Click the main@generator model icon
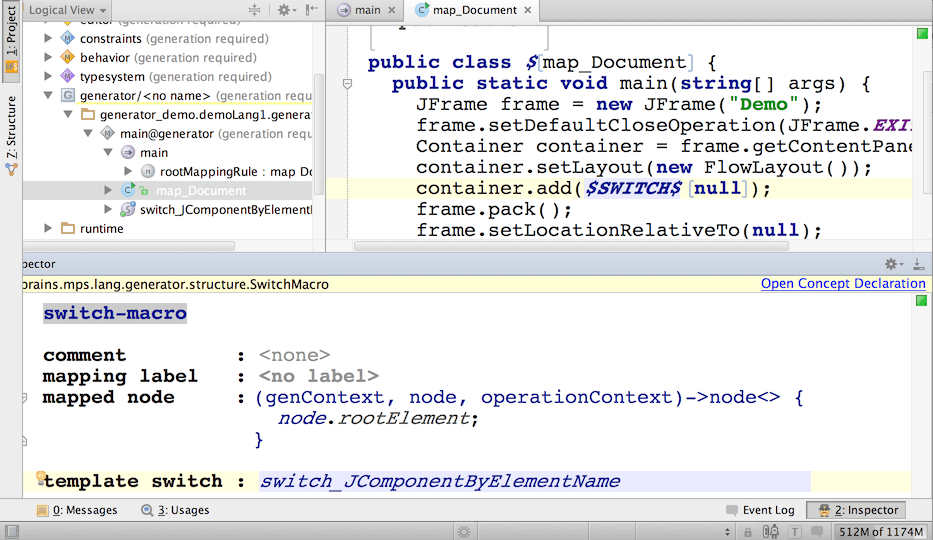This screenshot has width=933, height=540. pos(108,133)
